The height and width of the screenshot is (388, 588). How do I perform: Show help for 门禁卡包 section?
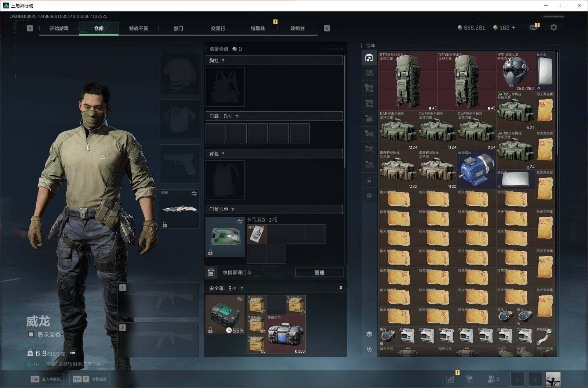[x=233, y=209]
